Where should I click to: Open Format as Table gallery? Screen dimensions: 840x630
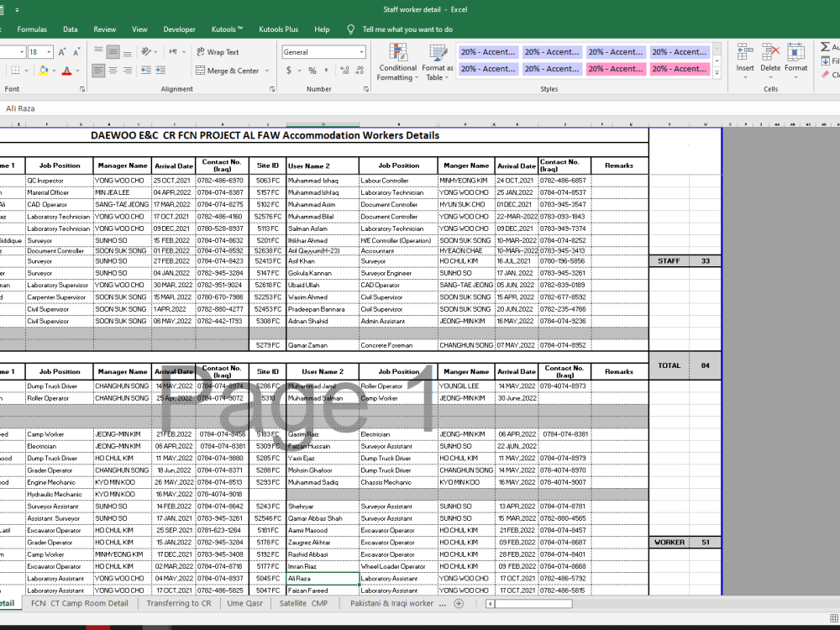click(x=437, y=62)
